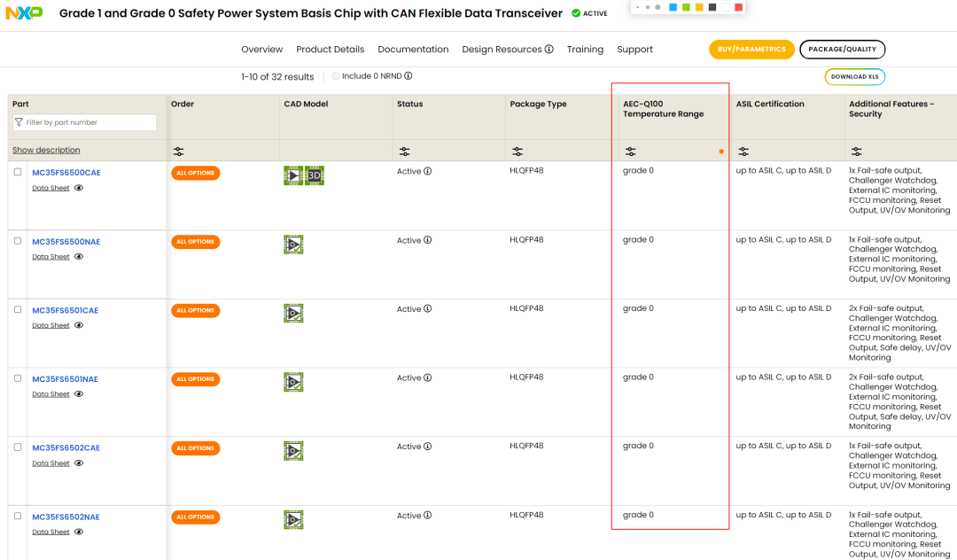
Task: Open filter options for Package Type column
Action: (x=517, y=152)
